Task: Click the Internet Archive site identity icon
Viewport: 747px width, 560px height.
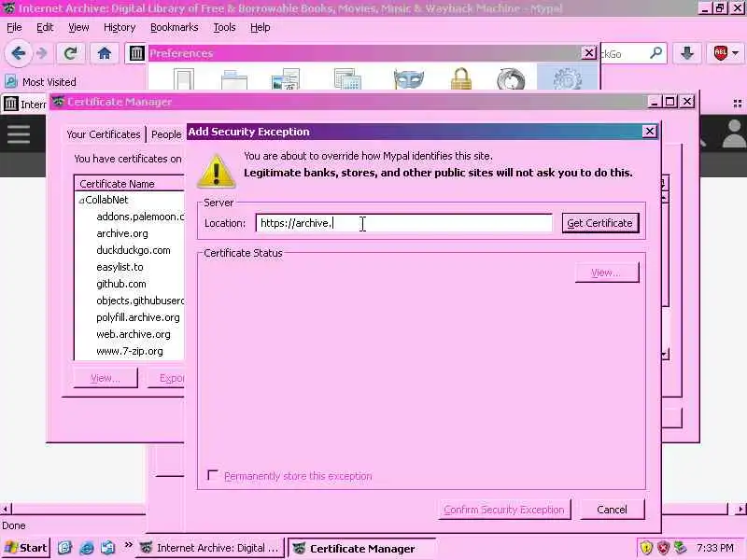Action: click(x=136, y=53)
